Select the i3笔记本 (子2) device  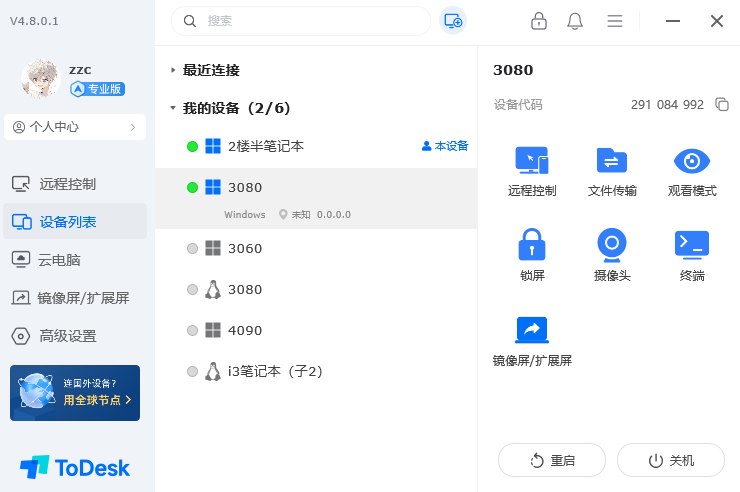[316, 372]
